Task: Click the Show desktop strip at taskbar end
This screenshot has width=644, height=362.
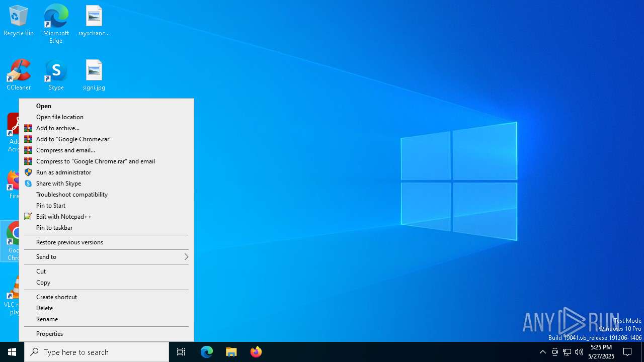Action: 642,352
